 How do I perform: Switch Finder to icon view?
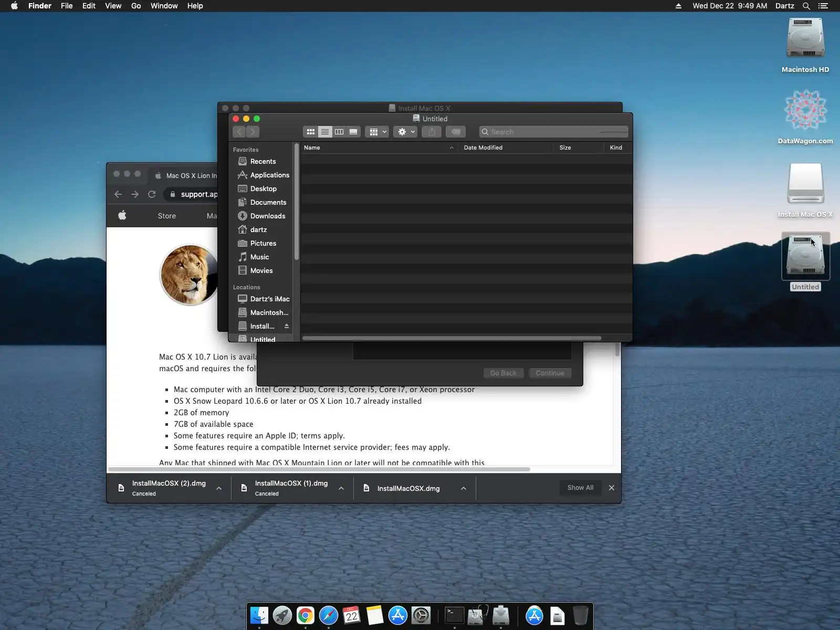pos(311,132)
